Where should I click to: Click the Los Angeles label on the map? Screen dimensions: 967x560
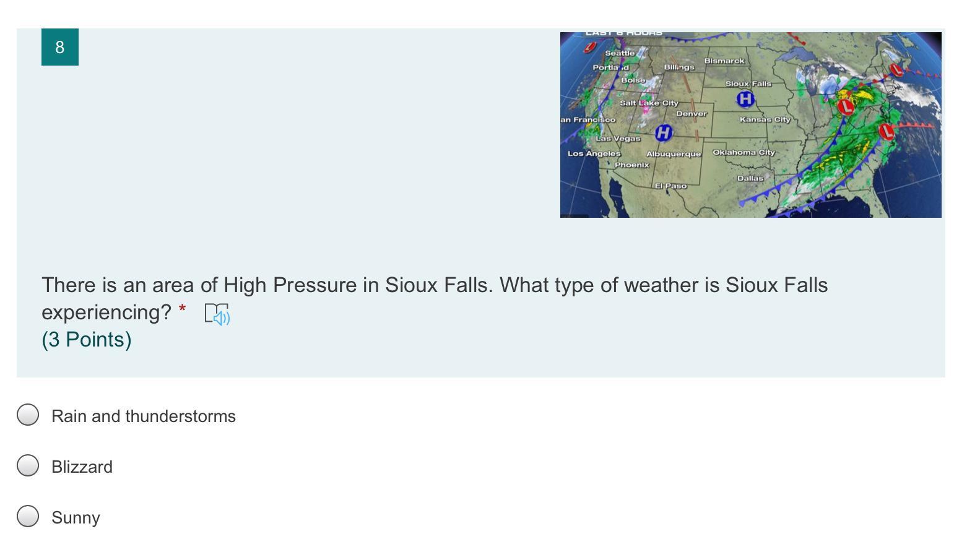click(594, 153)
